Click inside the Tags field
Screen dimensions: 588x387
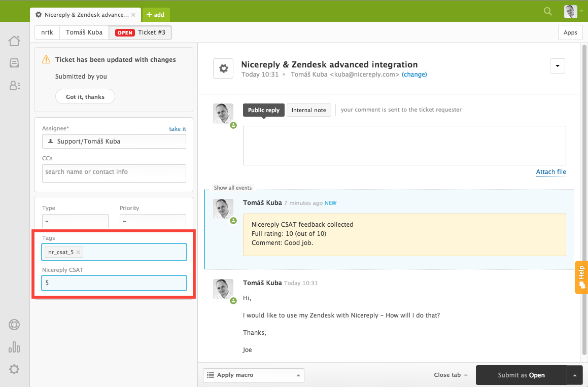point(114,252)
